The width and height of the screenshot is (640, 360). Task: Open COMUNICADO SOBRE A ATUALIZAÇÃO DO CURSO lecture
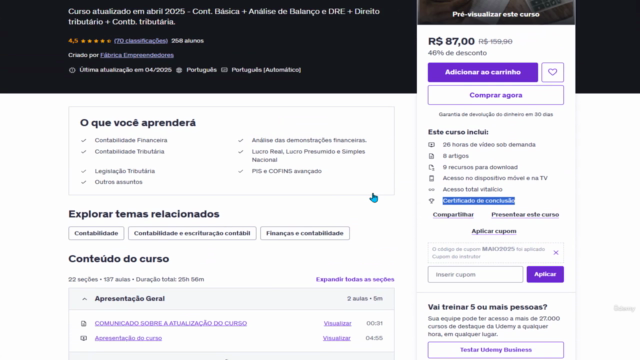pyautogui.click(x=171, y=323)
